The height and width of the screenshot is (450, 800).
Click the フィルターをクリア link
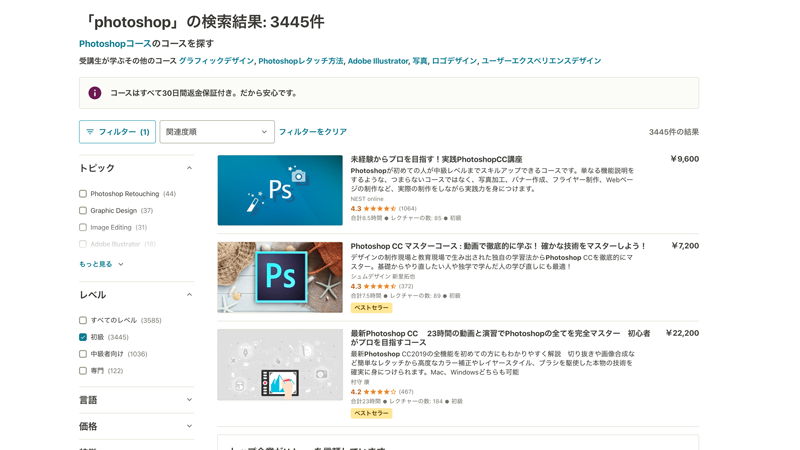pyautogui.click(x=313, y=132)
